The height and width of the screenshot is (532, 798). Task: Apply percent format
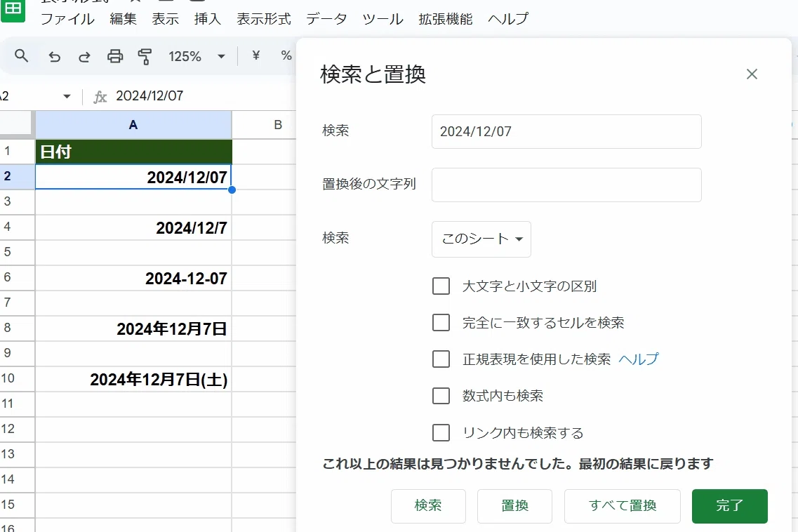pos(286,55)
